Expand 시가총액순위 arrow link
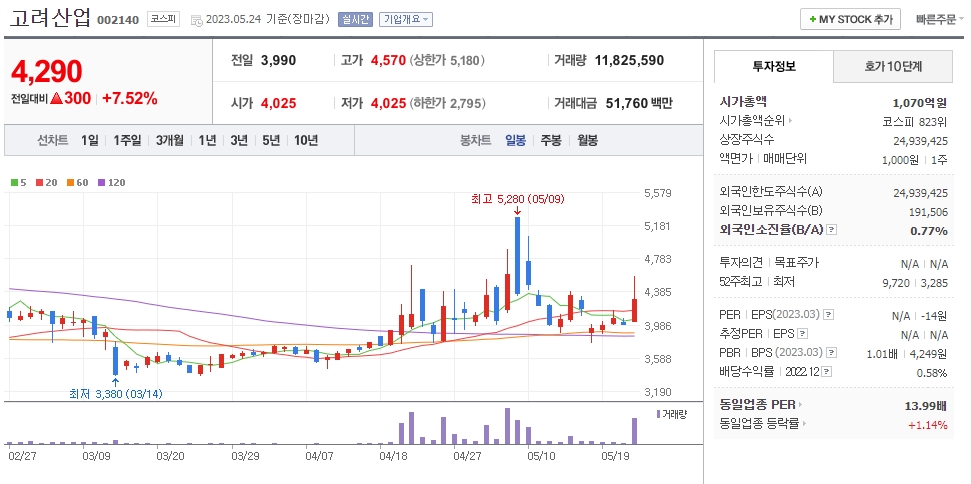Image resolution: width=971 pixels, height=484 pixels. (x=790, y=121)
